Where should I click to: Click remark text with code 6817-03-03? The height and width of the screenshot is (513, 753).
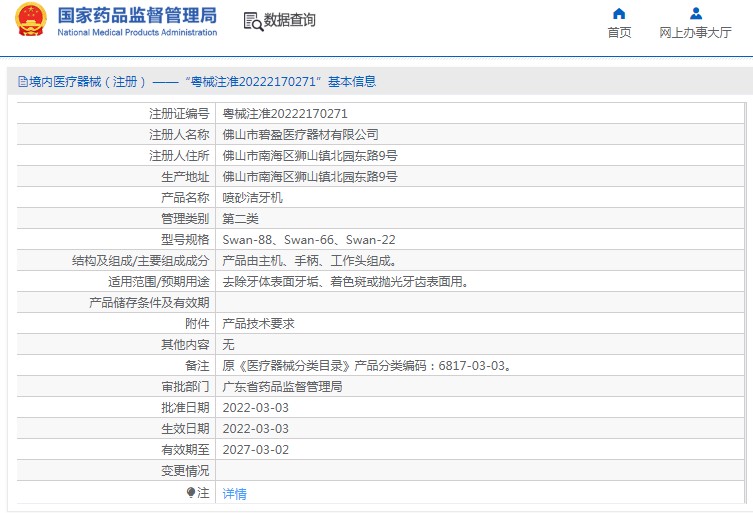[367, 366]
